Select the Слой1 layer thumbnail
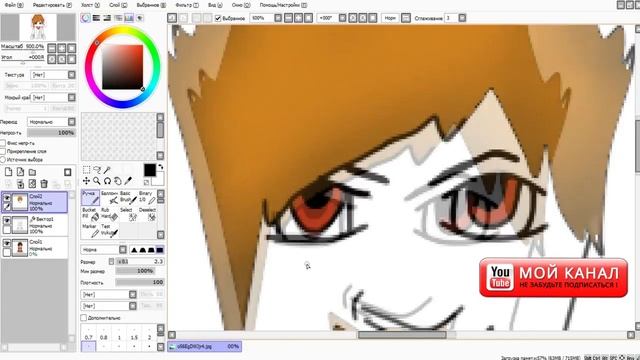This screenshot has height=360, width=640. [20, 248]
